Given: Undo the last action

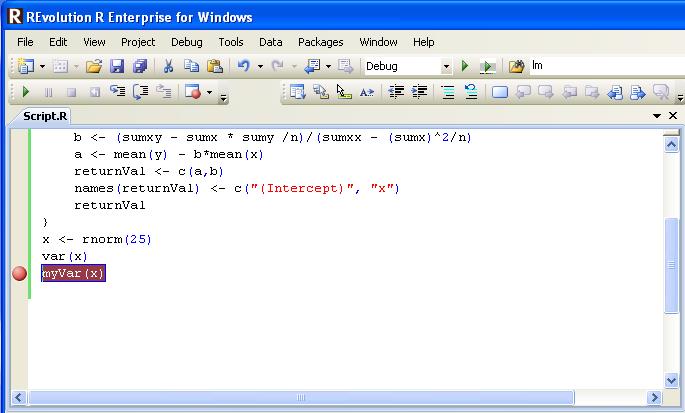Looking at the screenshot, I should 244,66.
